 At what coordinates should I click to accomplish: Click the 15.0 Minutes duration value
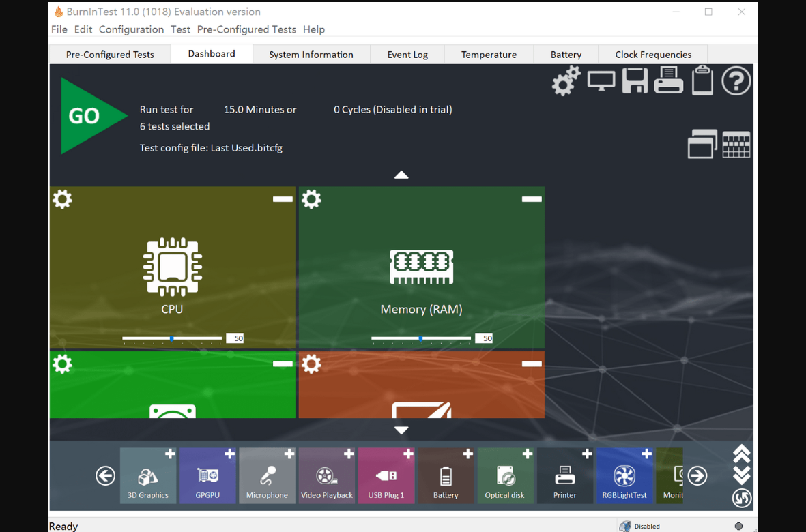click(260, 109)
